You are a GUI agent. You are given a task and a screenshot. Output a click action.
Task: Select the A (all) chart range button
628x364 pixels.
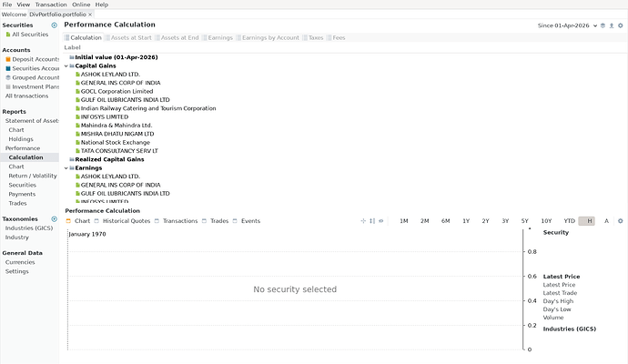coord(606,221)
